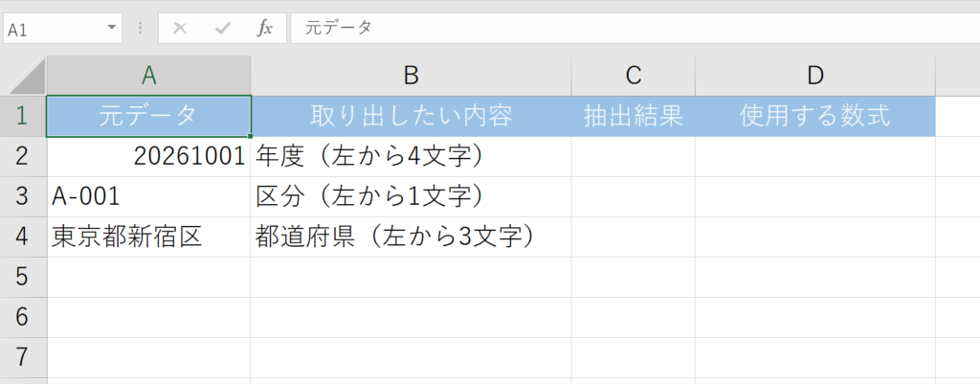This screenshot has width=980, height=384.
Task: Click the Cancel X icon in formula bar
Action: point(179,29)
